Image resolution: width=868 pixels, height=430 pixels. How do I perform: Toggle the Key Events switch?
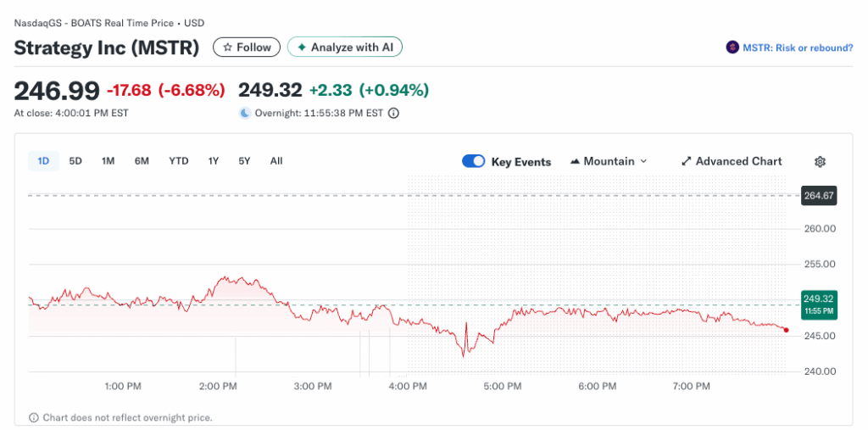click(474, 161)
